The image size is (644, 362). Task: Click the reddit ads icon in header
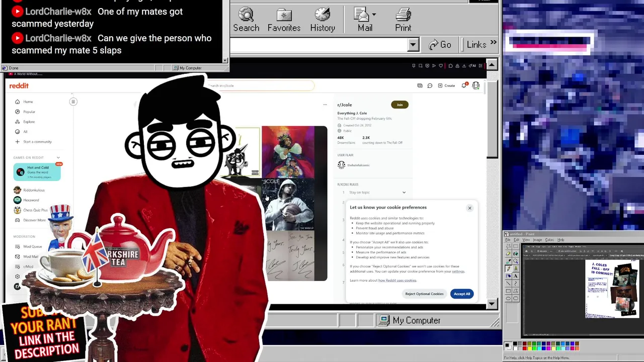click(x=420, y=85)
